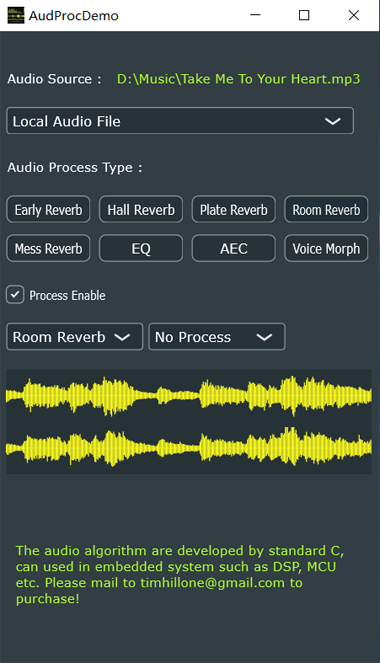
Task: Expand the No Process dropdown
Action: coord(217,337)
